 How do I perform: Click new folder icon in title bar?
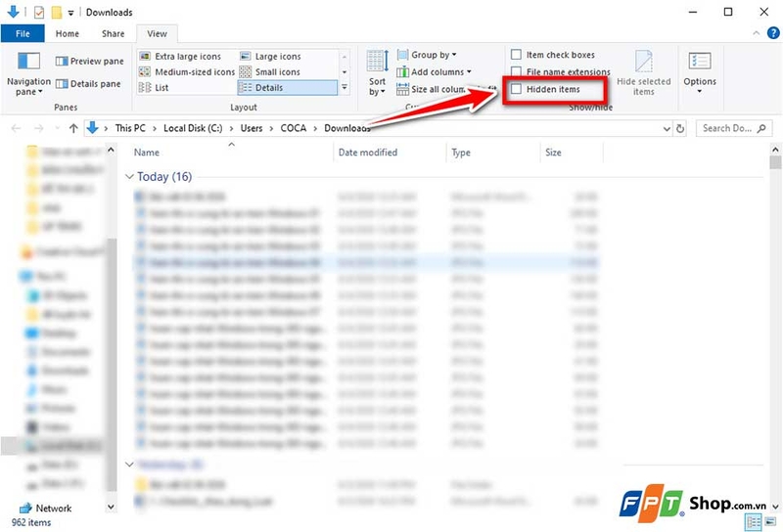coord(57,12)
